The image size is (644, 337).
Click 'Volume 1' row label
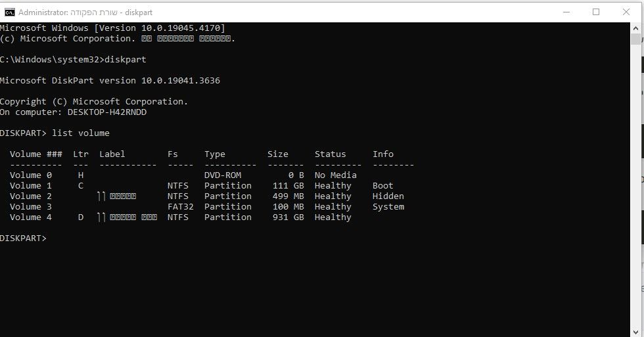coord(31,185)
